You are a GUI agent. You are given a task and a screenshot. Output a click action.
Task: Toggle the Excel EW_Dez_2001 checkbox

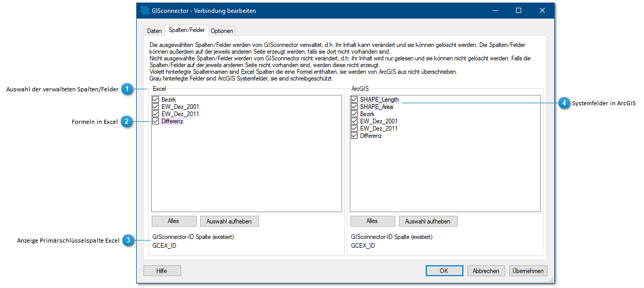pos(156,107)
